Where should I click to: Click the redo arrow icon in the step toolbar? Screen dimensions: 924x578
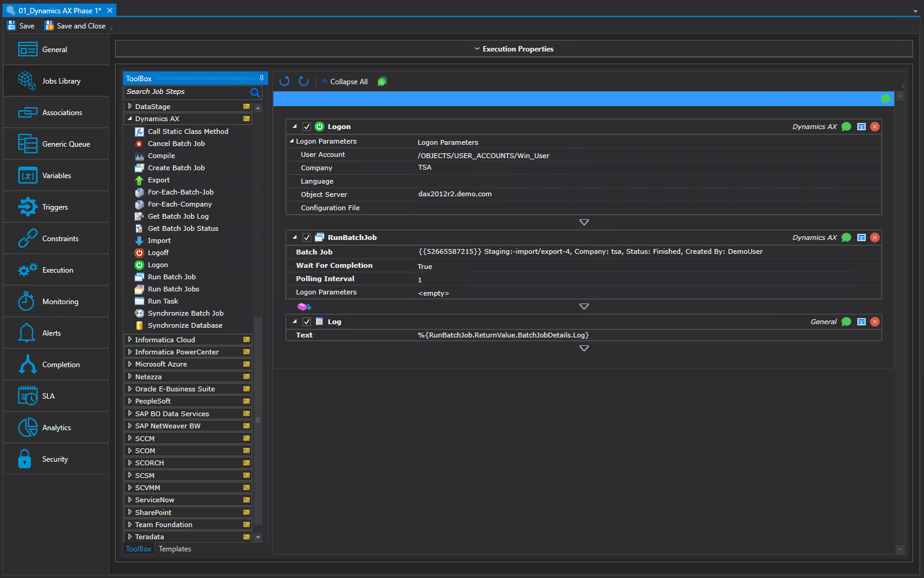point(304,81)
